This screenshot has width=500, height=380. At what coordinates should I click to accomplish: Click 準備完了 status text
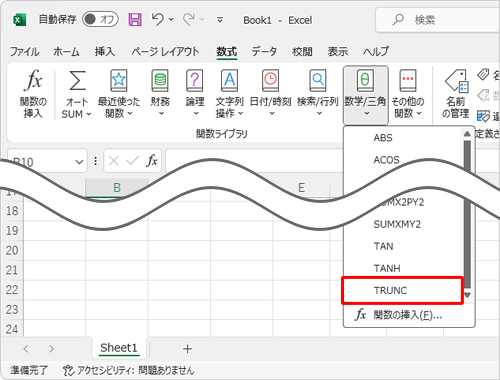[29, 370]
